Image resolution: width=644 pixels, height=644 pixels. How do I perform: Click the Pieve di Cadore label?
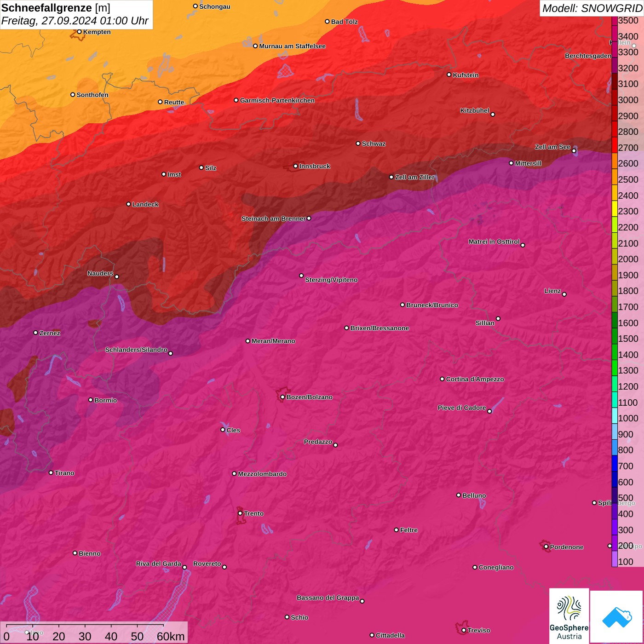click(x=462, y=408)
